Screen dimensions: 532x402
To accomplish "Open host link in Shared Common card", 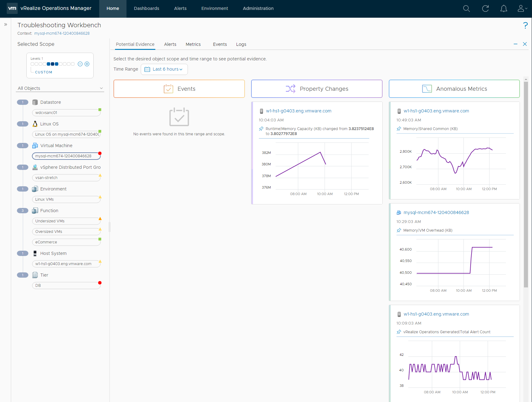I will point(436,111).
